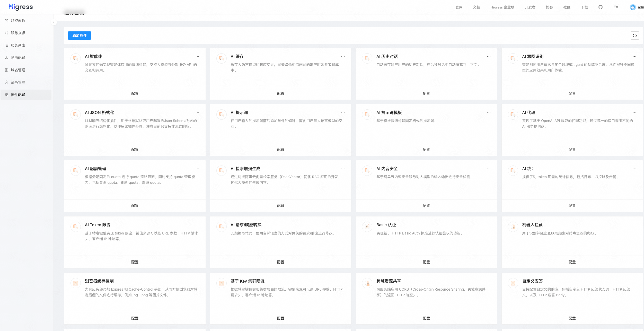644x331 pixels.
Task: Click the 添加插件 button
Action: click(x=79, y=36)
